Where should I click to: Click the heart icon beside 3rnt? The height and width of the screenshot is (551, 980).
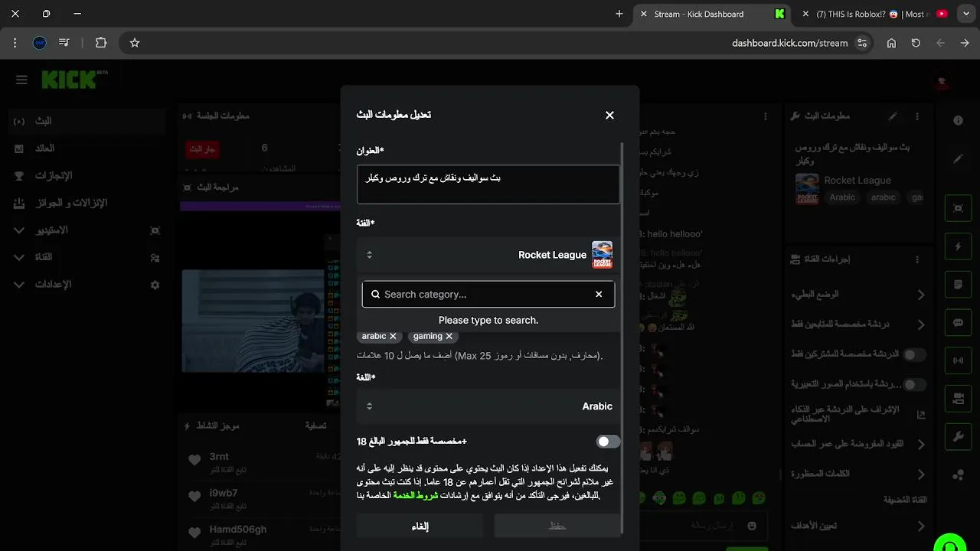point(194,460)
